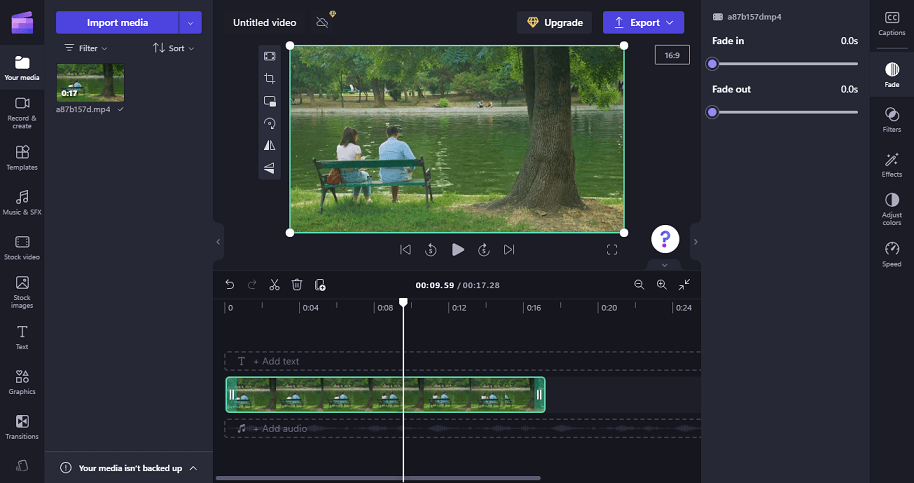Click the Delete trash icon
This screenshot has width=914, height=483.
(x=297, y=285)
